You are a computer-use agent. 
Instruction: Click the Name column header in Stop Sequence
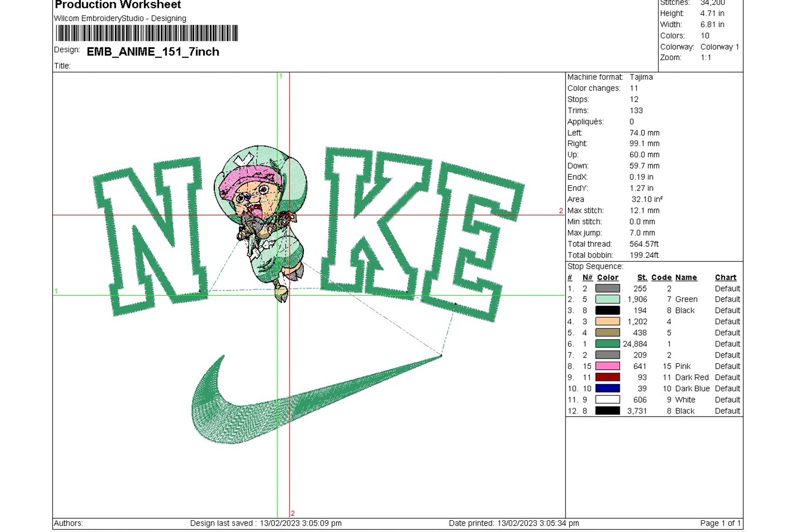pyautogui.click(x=686, y=278)
